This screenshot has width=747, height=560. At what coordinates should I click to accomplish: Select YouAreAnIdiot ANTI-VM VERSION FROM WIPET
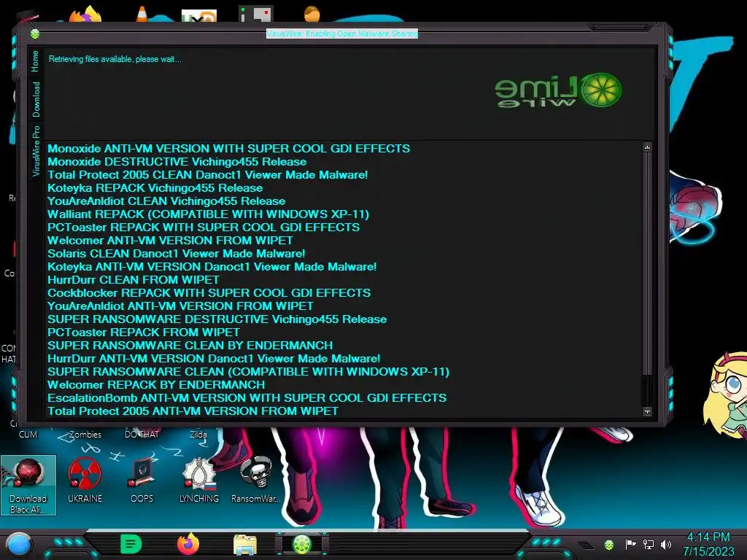point(180,306)
